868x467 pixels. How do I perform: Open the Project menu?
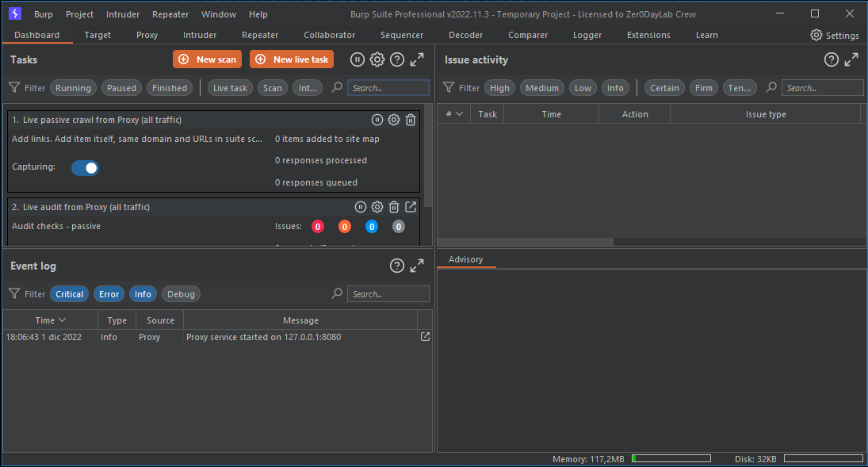[80, 14]
